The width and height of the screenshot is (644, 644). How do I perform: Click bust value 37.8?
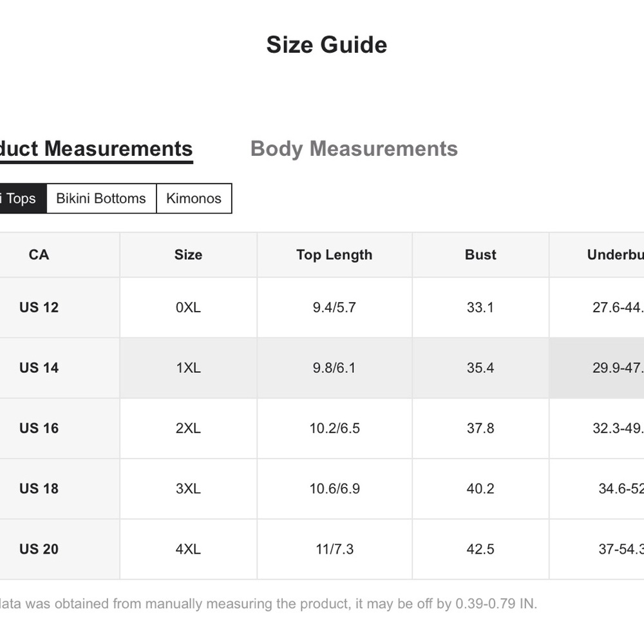[x=480, y=428]
